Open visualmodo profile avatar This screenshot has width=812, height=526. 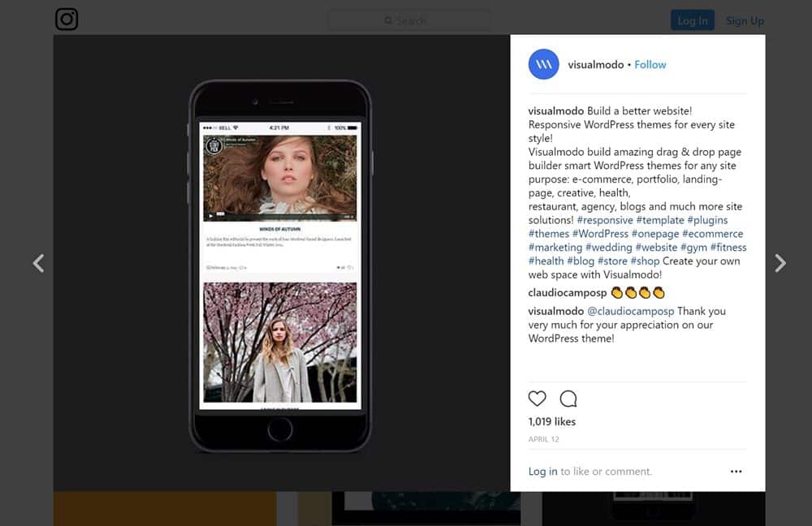[544, 64]
